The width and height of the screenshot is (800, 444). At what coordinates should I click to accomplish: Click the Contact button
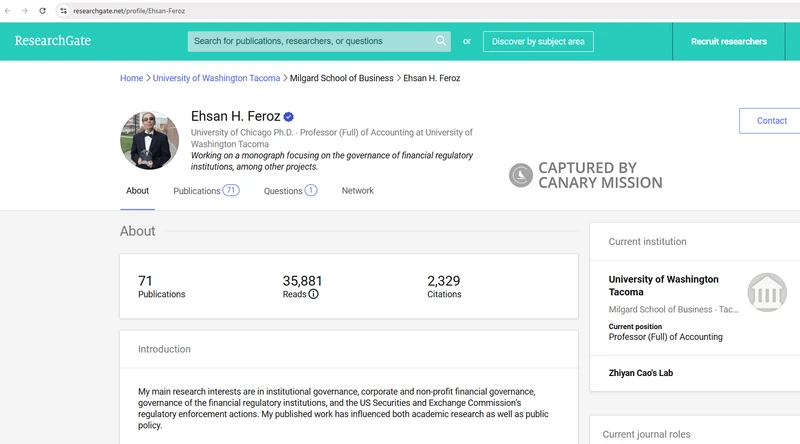[771, 121]
